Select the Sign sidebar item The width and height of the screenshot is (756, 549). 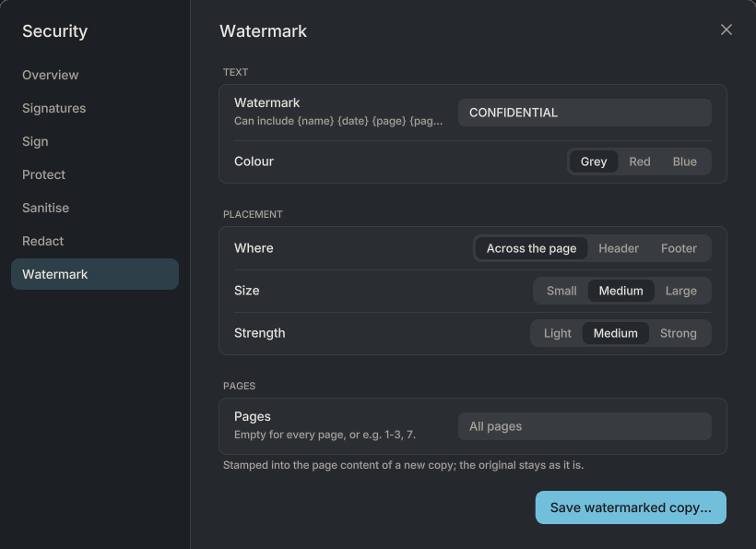95,141
